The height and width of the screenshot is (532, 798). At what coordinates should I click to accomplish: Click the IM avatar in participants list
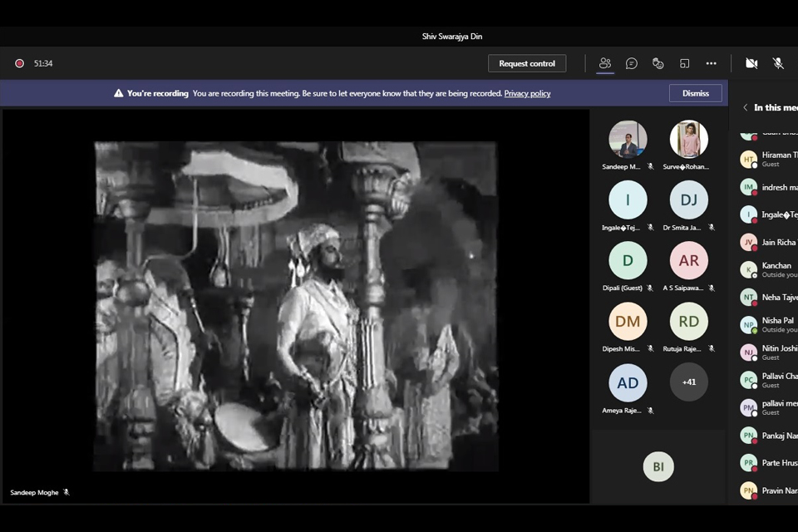(x=748, y=187)
